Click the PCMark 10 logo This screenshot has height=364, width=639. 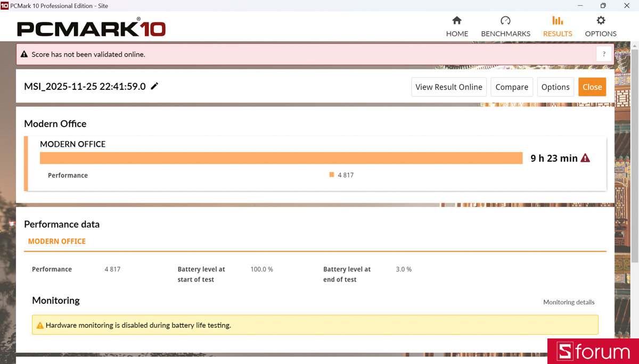point(91,28)
